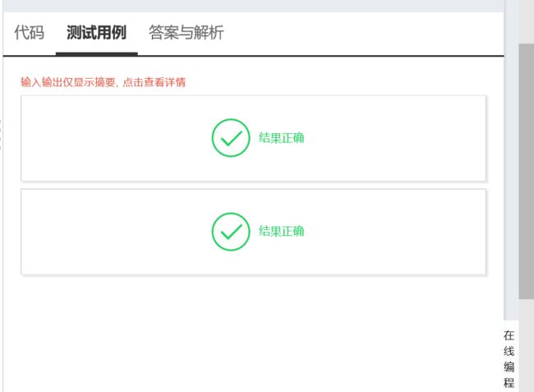Click the scrollbar track above the thumb
This screenshot has width=534, height=392.
coord(526,22)
